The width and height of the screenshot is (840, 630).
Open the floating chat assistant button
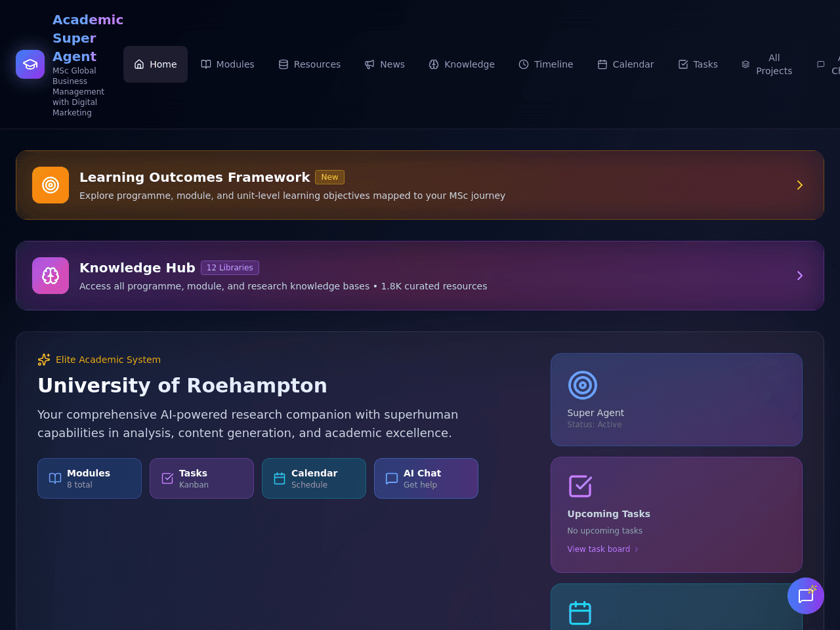806,596
